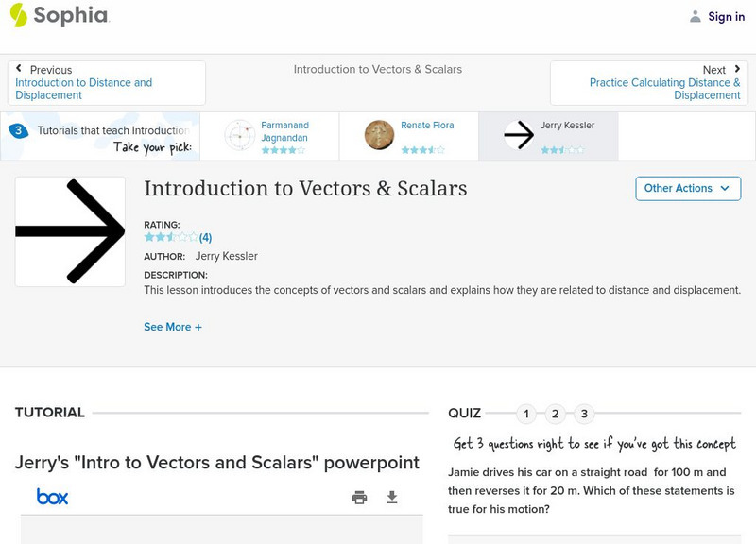Click the Sign in link
Screen dimensions: 756x544
coord(726,17)
